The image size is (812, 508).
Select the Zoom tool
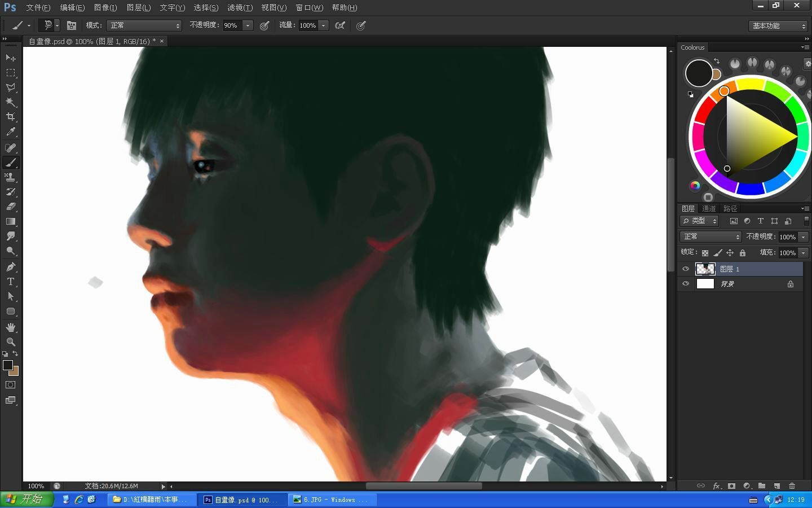(x=11, y=342)
